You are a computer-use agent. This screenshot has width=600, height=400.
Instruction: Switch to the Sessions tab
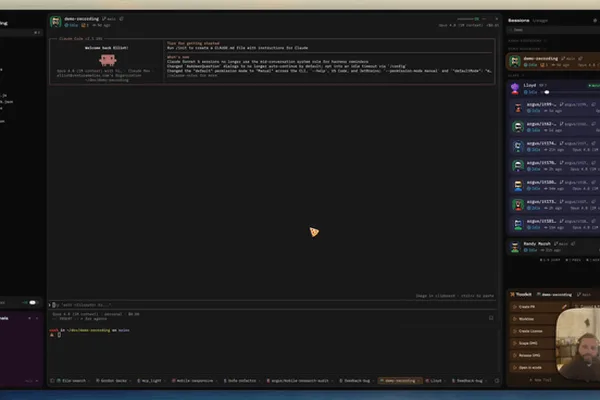[x=518, y=20]
